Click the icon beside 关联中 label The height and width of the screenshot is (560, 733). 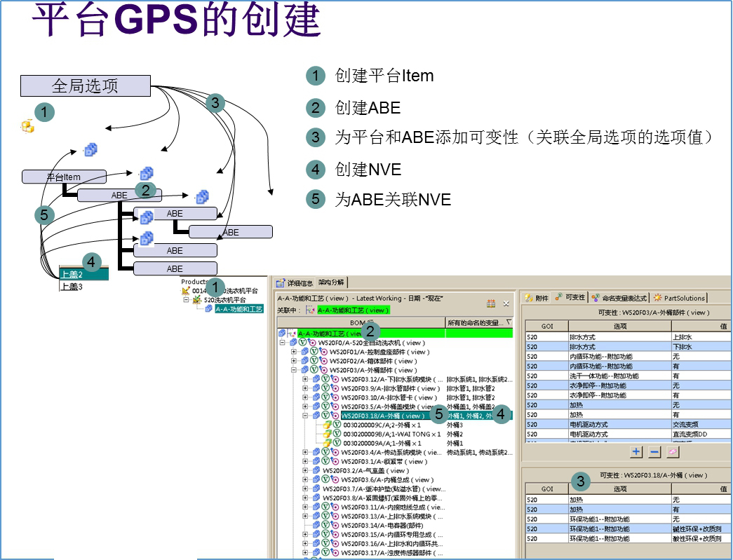[x=311, y=310]
